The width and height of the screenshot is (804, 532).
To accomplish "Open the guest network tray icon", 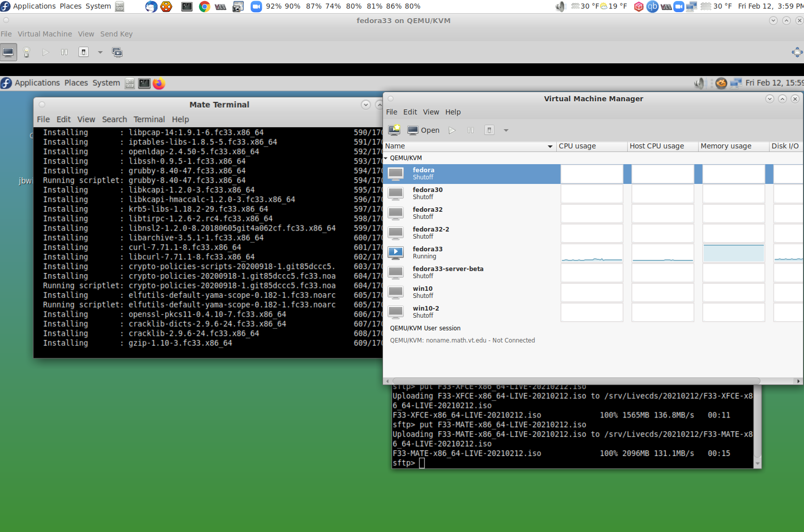I will pos(736,83).
